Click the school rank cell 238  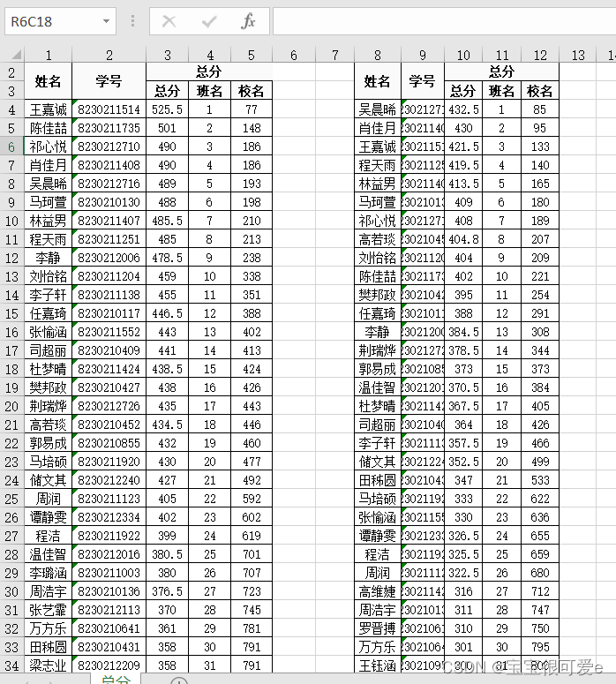252,258
